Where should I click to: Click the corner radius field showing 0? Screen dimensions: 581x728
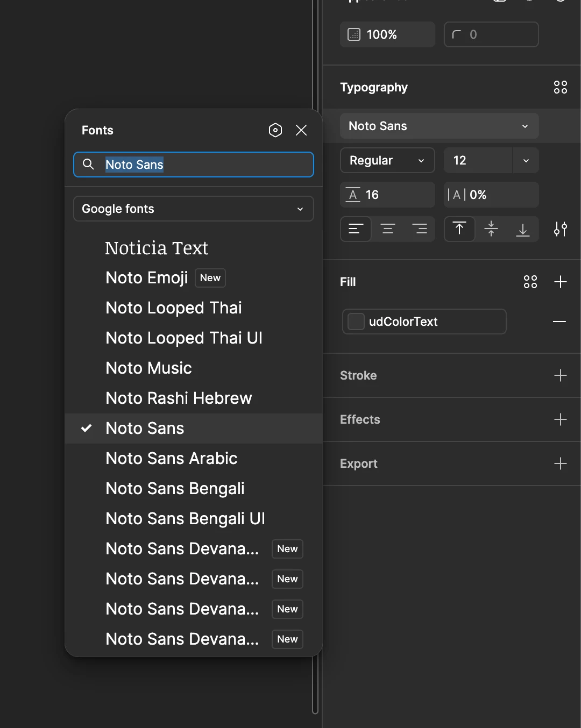[492, 34]
